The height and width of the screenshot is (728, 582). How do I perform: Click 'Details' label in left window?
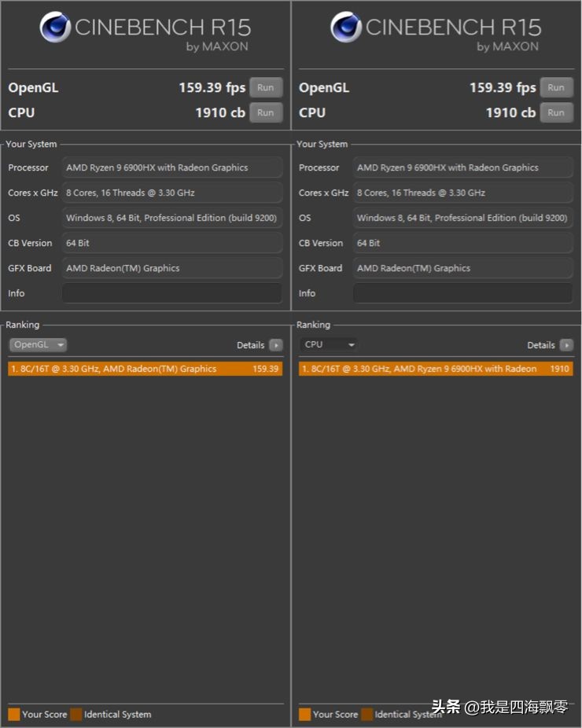[x=250, y=345]
